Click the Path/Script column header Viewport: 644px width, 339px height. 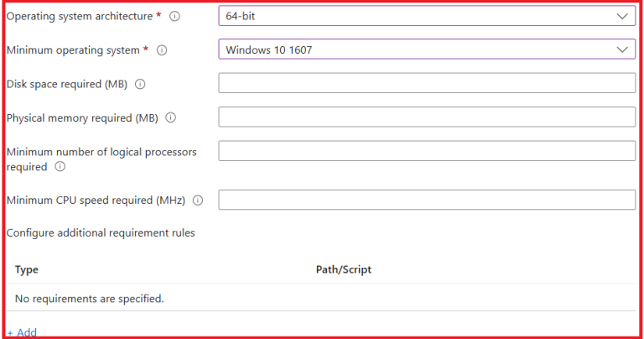(343, 269)
